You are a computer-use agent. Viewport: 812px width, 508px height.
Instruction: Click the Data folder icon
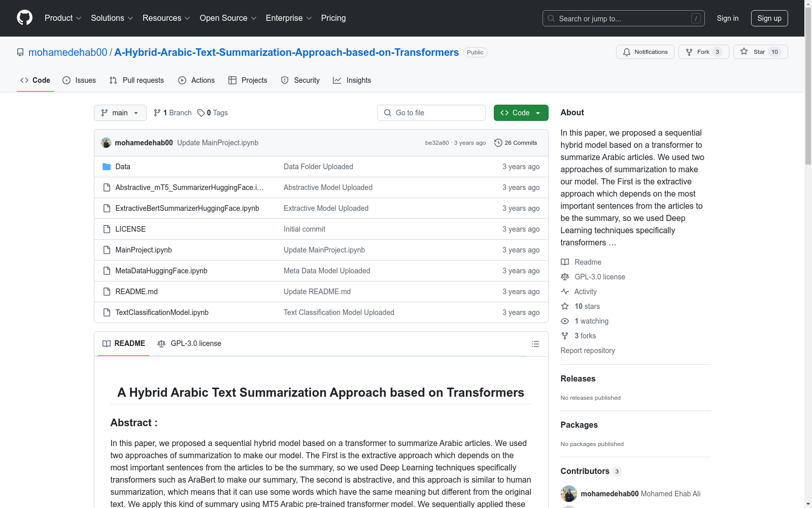(x=107, y=167)
